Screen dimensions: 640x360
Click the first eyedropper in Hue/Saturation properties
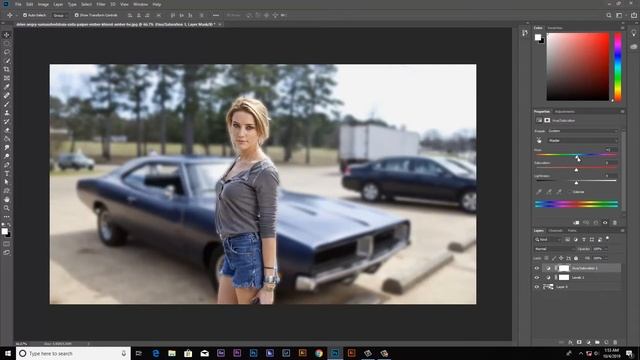click(x=539, y=192)
